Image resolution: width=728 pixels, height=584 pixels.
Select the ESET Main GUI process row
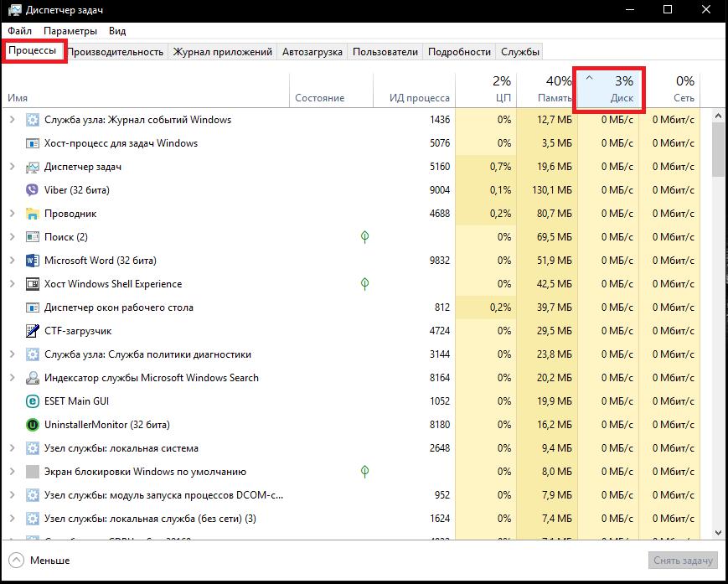352,401
